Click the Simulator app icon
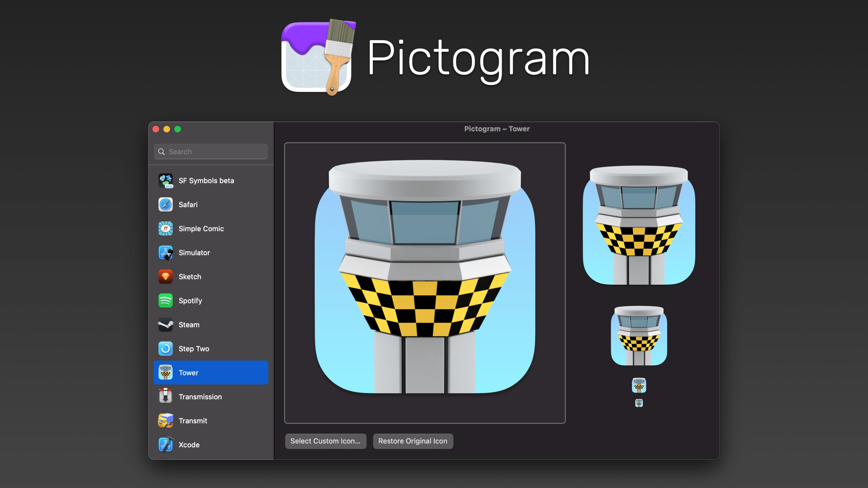This screenshot has height=488, width=868. point(165,253)
